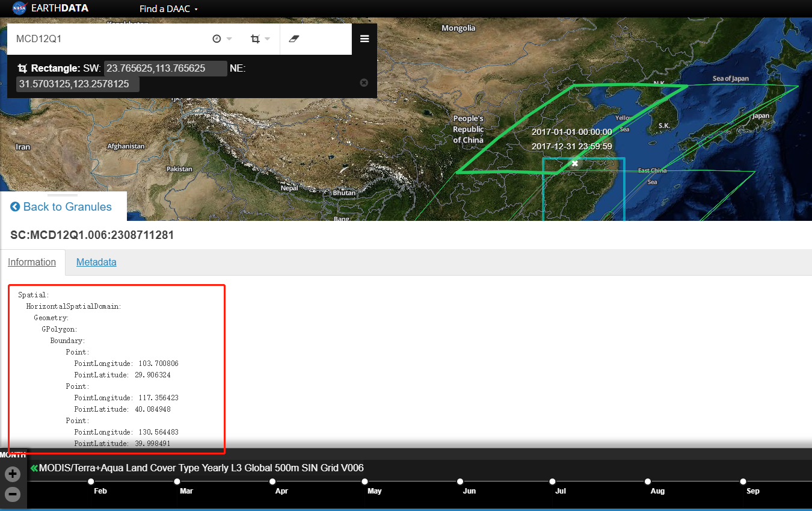Viewport: 812px width, 511px height.
Task: Click the eraser clear filters icon
Action: pyautogui.click(x=294, y=39)
